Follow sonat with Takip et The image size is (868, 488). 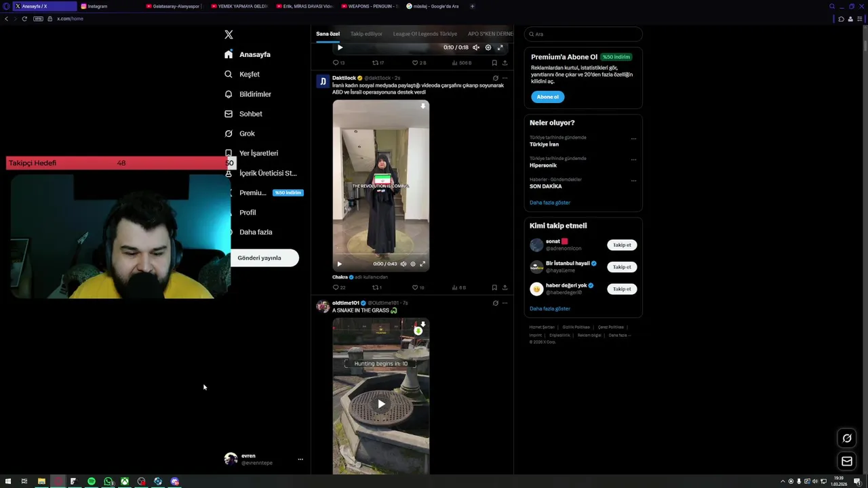pyautogui.click(x=622, y=245)
